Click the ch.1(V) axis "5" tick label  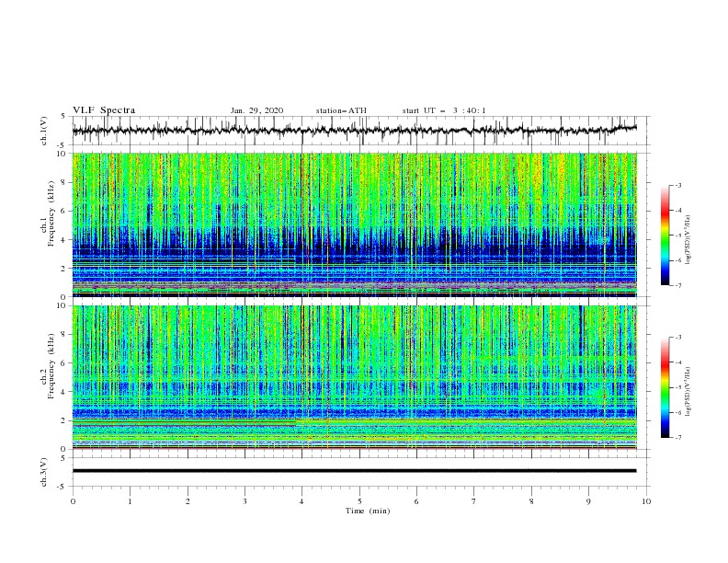click(63, 116)
